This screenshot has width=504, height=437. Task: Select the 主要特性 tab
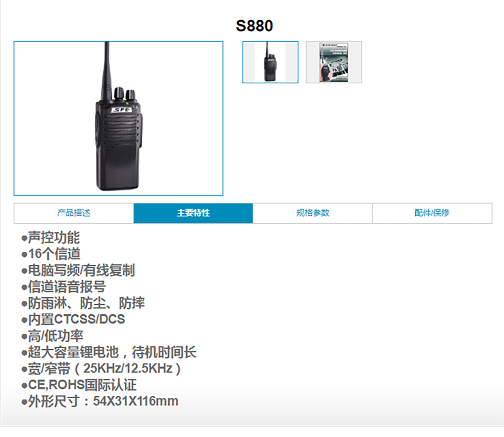click(193, 213)
